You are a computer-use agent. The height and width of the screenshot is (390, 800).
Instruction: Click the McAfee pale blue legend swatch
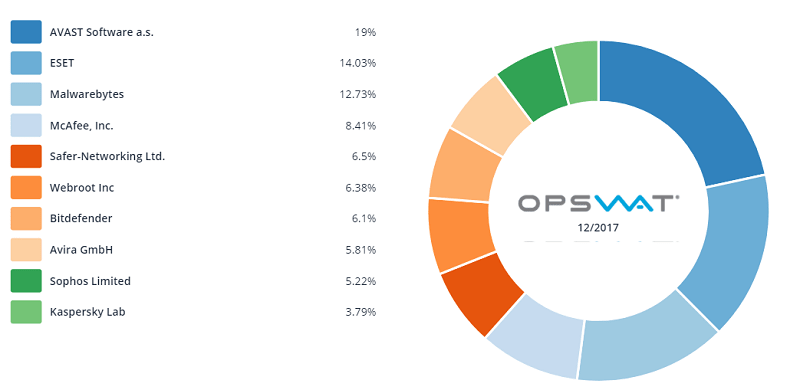click(x=26, y=125)
